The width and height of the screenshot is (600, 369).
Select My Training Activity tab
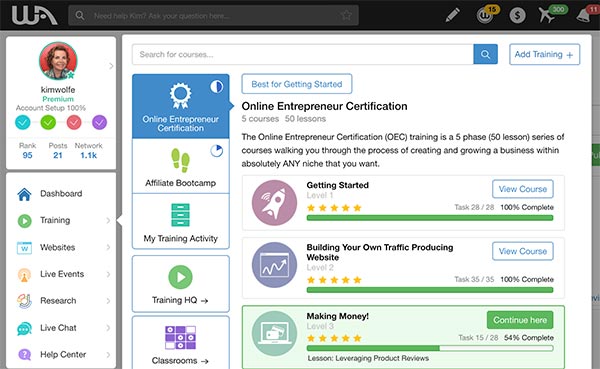coord(181,221)
